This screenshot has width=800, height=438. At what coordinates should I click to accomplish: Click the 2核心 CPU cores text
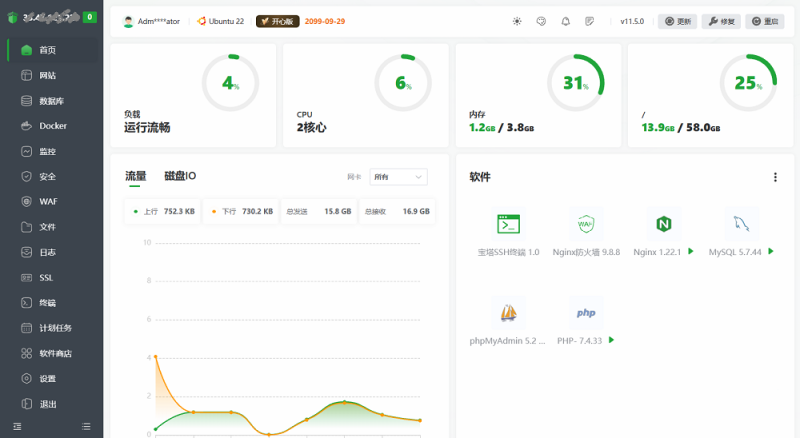pos(311,128)
